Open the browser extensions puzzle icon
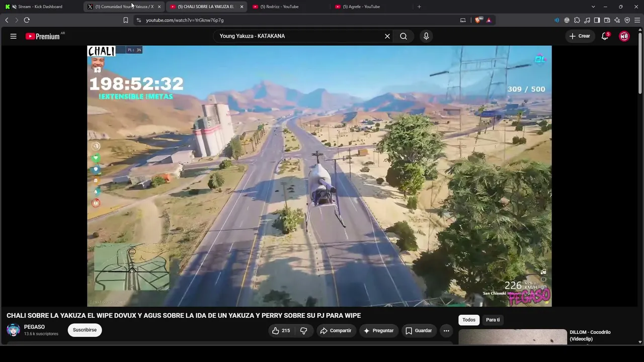The image size is (644, 362). (577, 20)
